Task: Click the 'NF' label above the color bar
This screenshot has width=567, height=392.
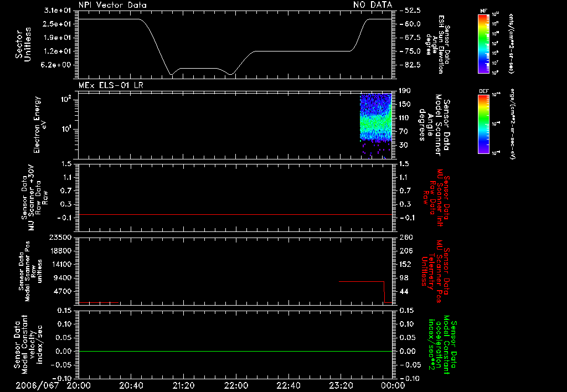Action: [483, 11]
